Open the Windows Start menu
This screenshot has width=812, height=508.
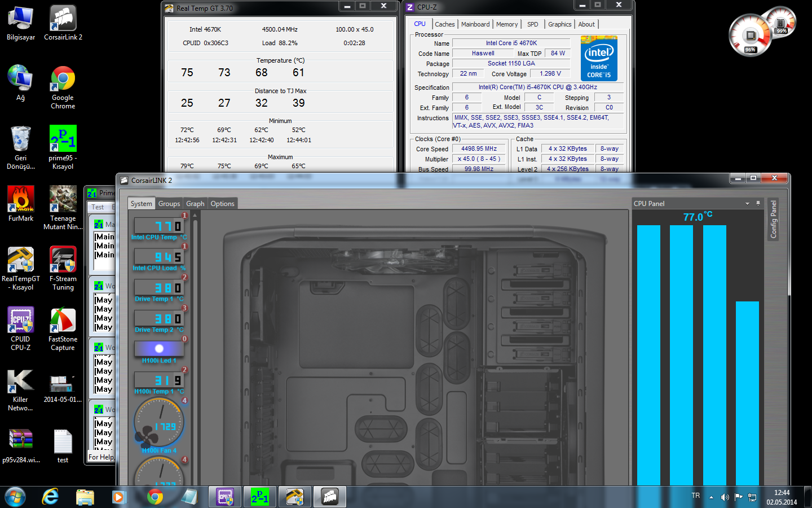coord(15,497)
